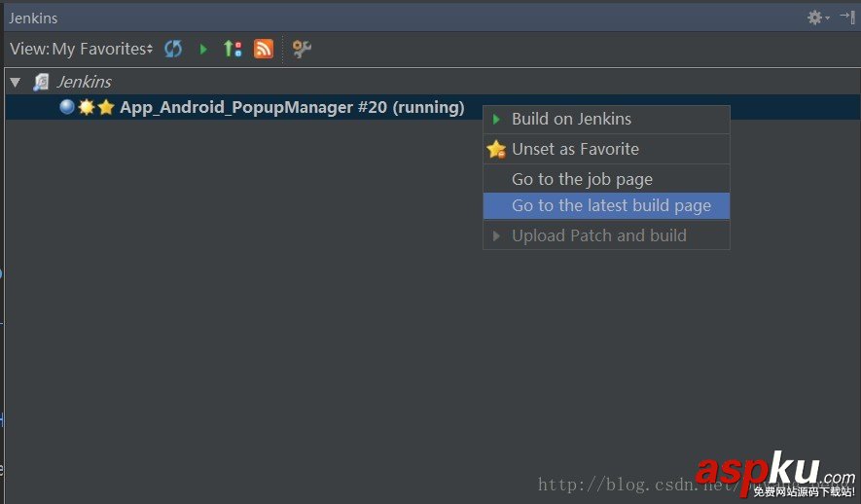The image size is (861, 504).
Task: Click the favorite star beside App_Android_PopupManager
Action: click(x=106, y=107)
